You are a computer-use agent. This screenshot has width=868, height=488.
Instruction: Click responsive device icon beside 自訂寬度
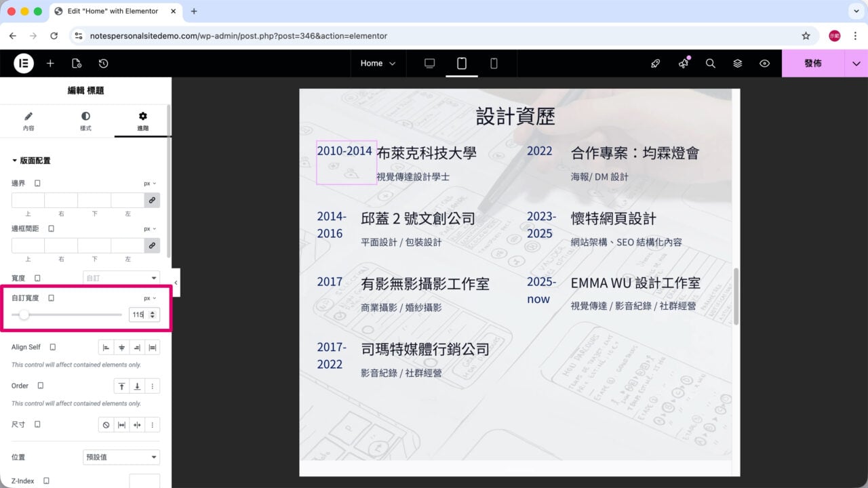[x=51, y=298]
